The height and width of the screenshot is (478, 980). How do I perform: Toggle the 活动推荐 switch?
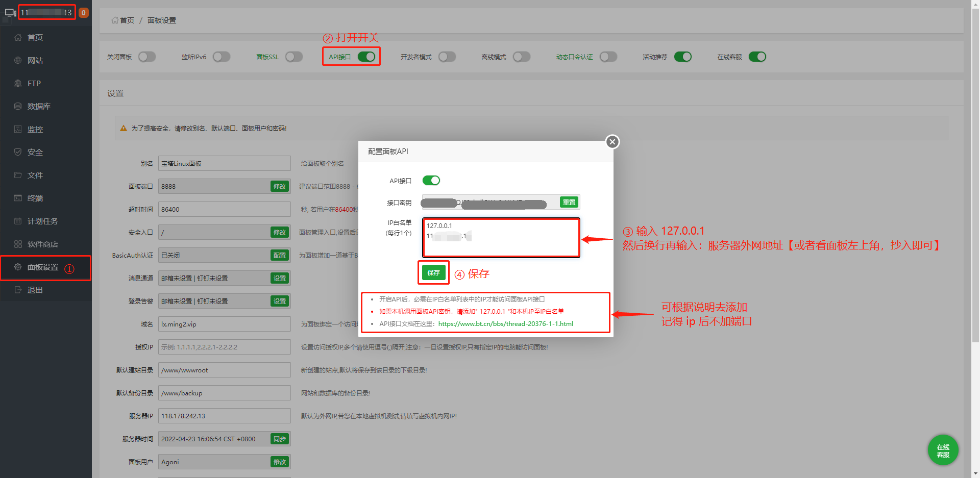[x=683, y=57]
